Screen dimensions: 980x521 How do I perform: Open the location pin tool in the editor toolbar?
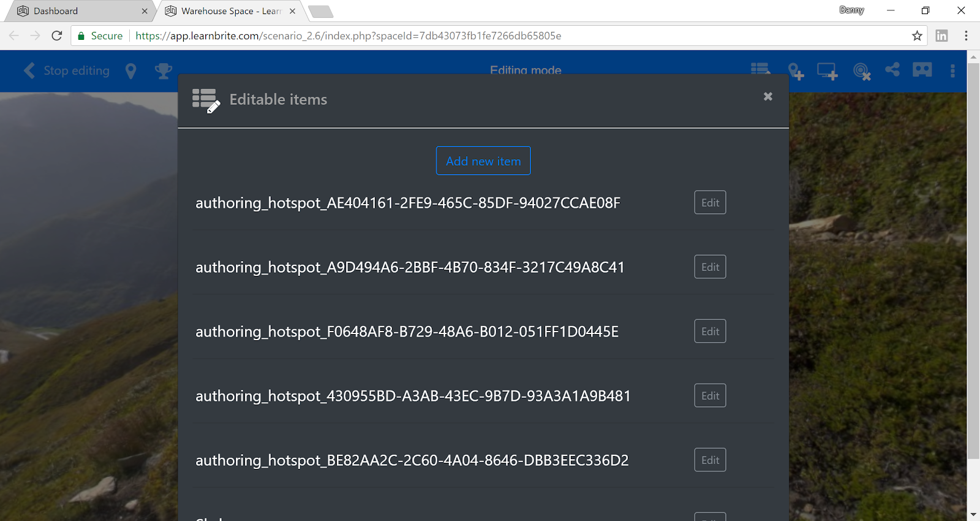coord(130,71)
